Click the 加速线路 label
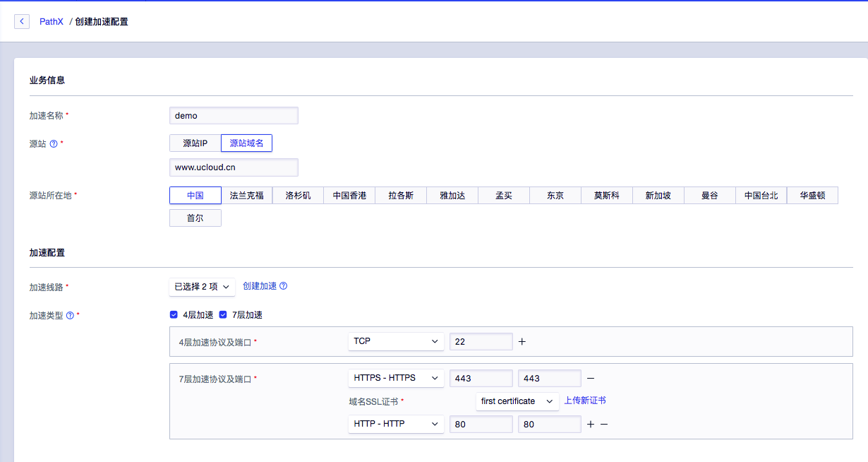The width and height of the screenshot is (868, 462). 46,288
